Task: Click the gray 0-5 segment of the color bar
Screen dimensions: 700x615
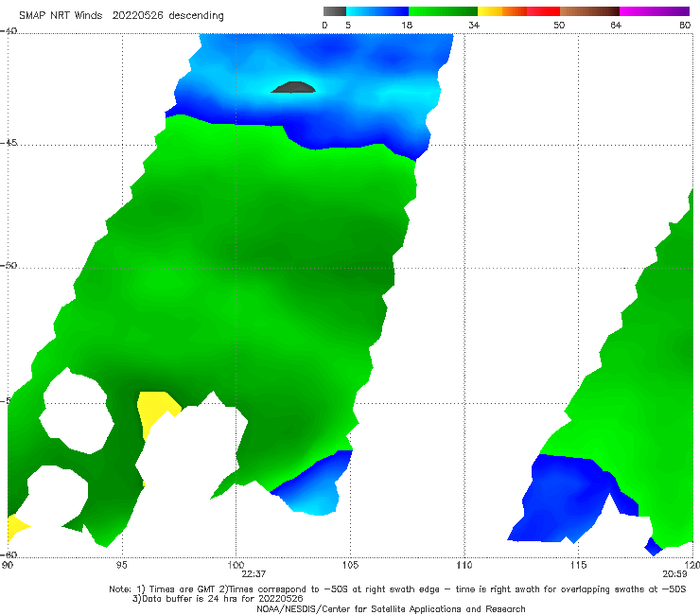Action: click(334, 11)
